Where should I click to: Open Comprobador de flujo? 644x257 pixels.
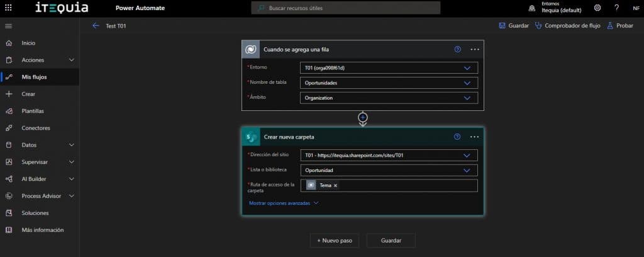pos(568,25)
